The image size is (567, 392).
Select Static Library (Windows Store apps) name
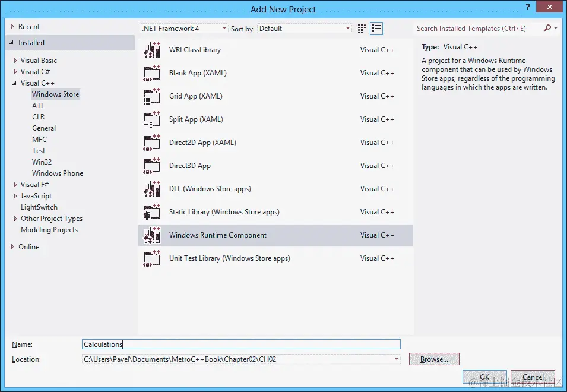[224, 212]
